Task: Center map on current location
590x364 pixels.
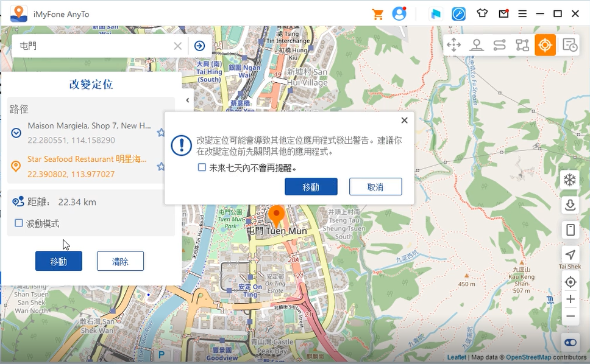Action: pos(570,282)
